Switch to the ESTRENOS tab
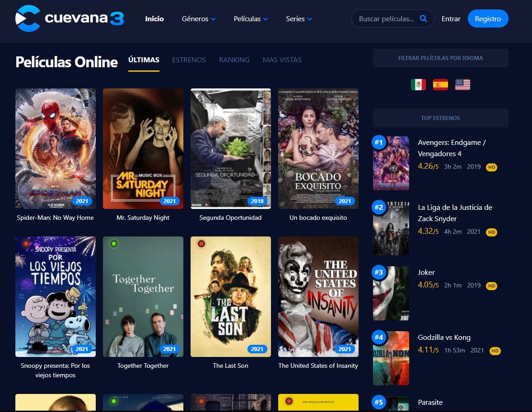532x412 pixels. tap(189, 60)
